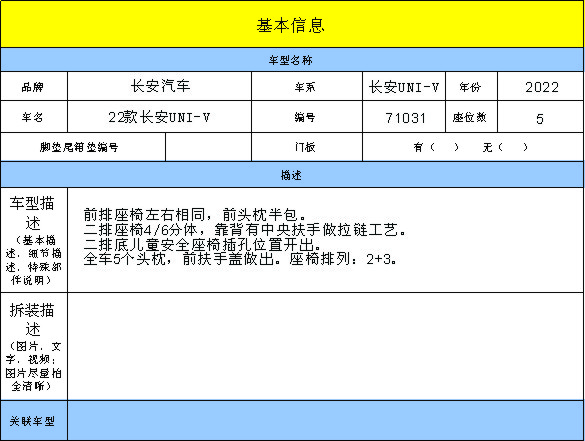This screenshot has width=585, height=441.
Task: Select the 品牌 label cell
Action: coord(34,86)
